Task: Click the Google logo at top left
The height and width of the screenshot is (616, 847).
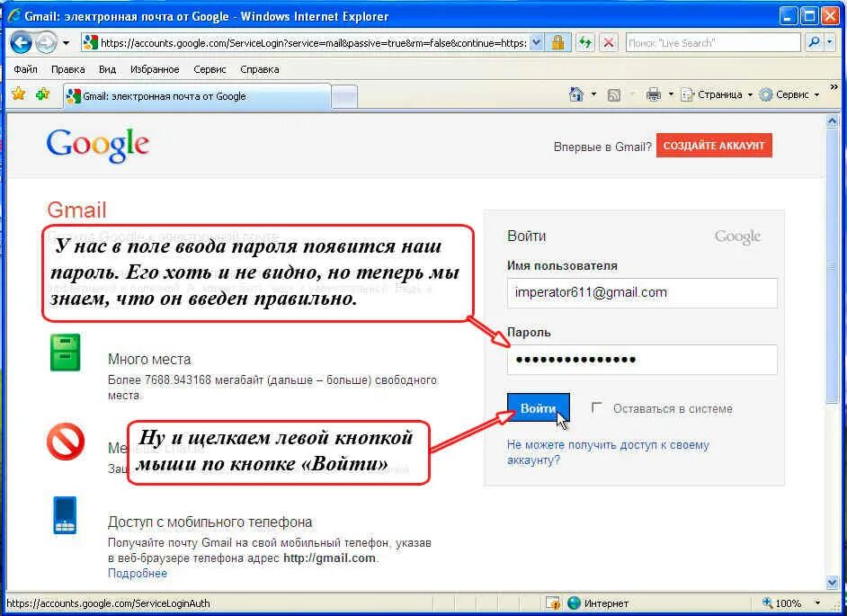Action: (x=98, y=145)
